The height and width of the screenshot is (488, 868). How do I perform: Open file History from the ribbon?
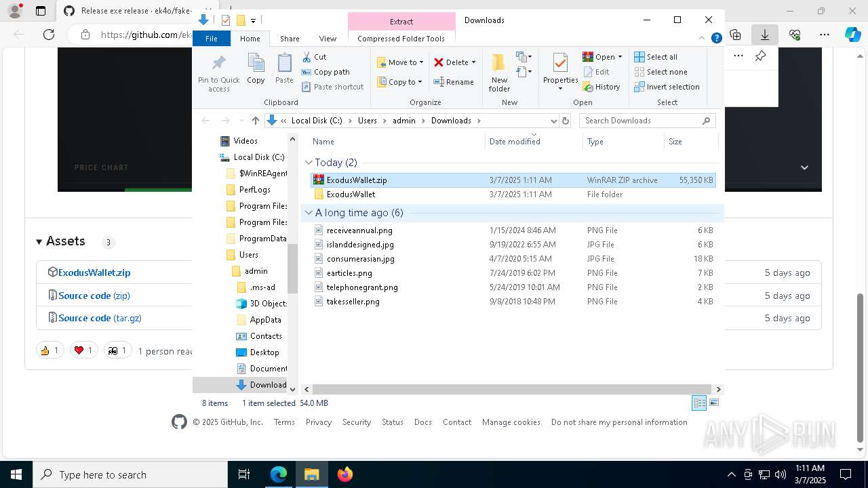coord(601,87)
